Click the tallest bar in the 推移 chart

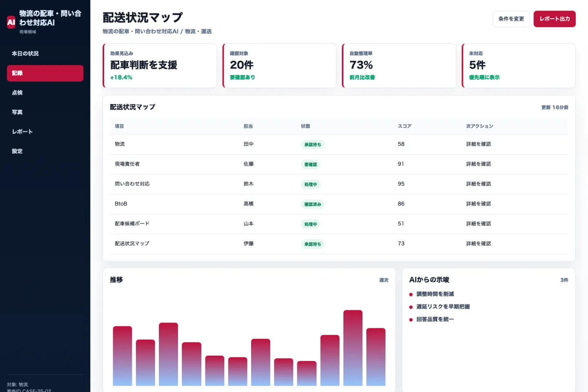[353, 348]
